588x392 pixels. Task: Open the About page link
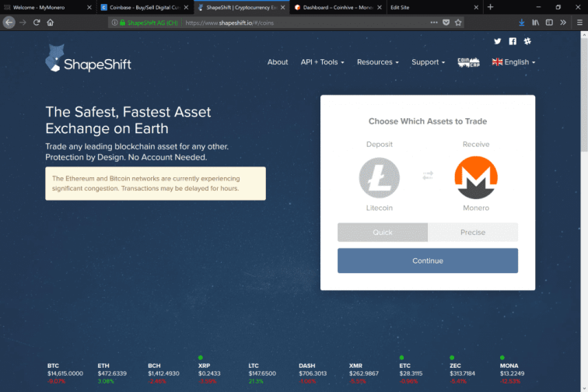pyautogui.click(x=278, y=62)
